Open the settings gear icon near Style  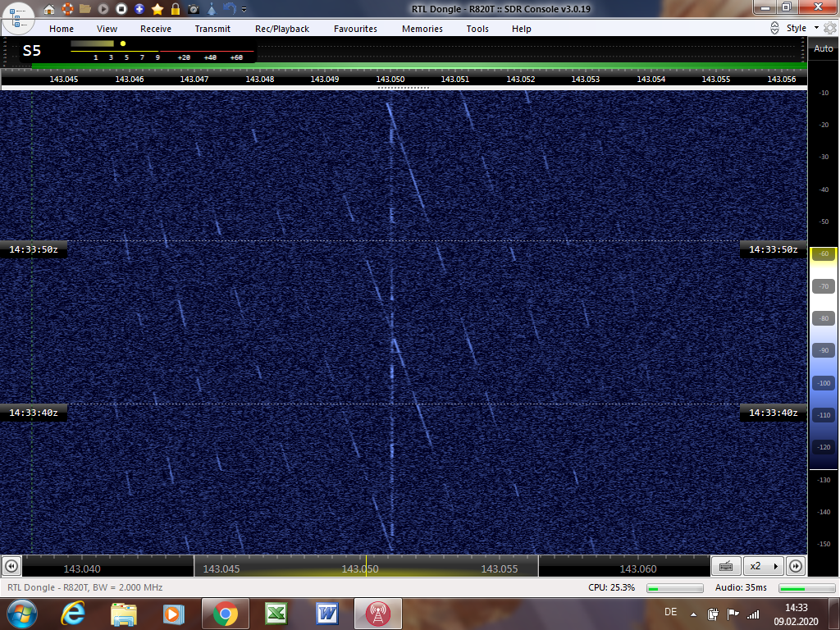(830, 29)
